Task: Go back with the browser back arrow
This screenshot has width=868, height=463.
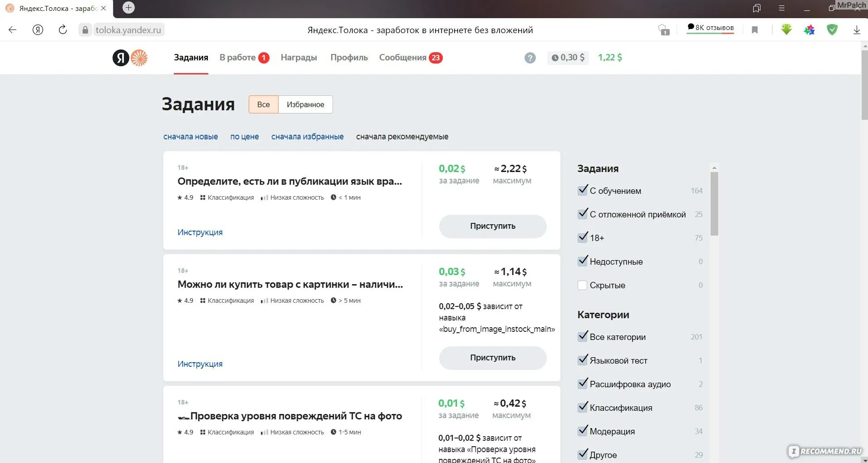Action: click(x=13, y=30)
